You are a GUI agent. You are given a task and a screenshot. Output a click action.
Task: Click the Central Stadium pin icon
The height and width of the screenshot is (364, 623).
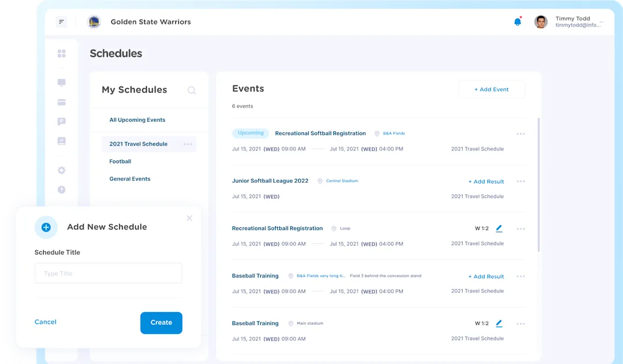click(320, 181)
